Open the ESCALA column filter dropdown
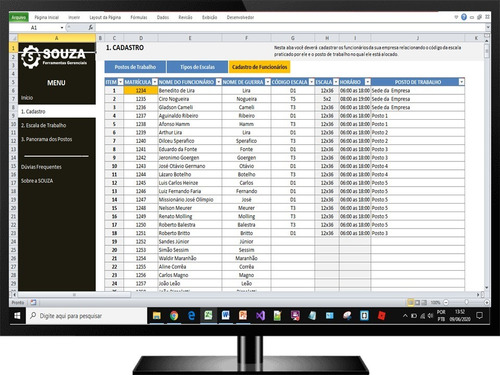Screen dimensions: 500x375 [x=336, y=82]
